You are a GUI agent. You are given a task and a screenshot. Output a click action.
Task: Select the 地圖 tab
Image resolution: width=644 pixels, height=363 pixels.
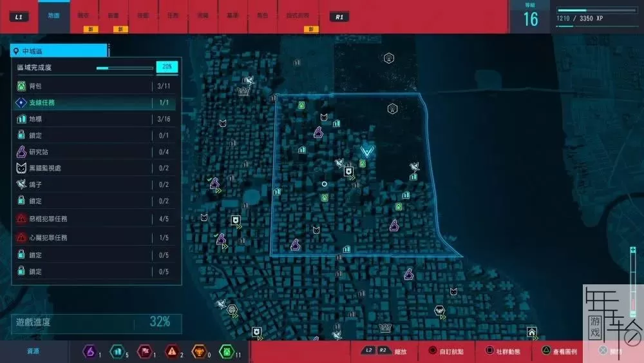pyautogui.click(x=53, y=15)
